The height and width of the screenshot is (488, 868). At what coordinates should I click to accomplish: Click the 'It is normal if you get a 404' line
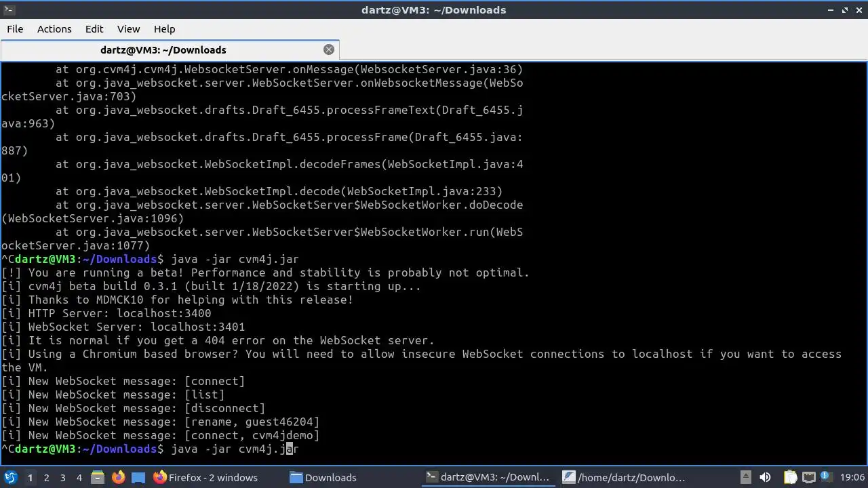[218, 340]
